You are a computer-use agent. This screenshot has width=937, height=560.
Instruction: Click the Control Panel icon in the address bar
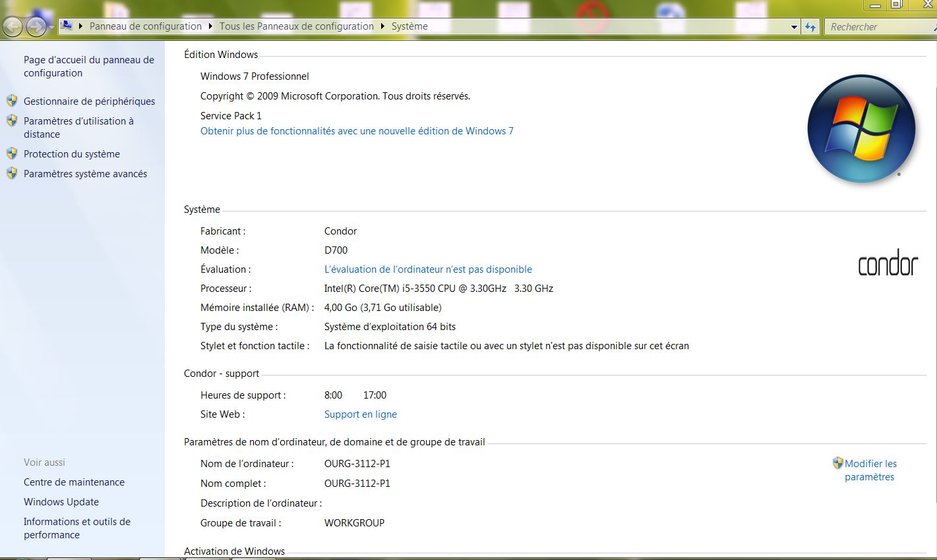(x=67, y=26)
